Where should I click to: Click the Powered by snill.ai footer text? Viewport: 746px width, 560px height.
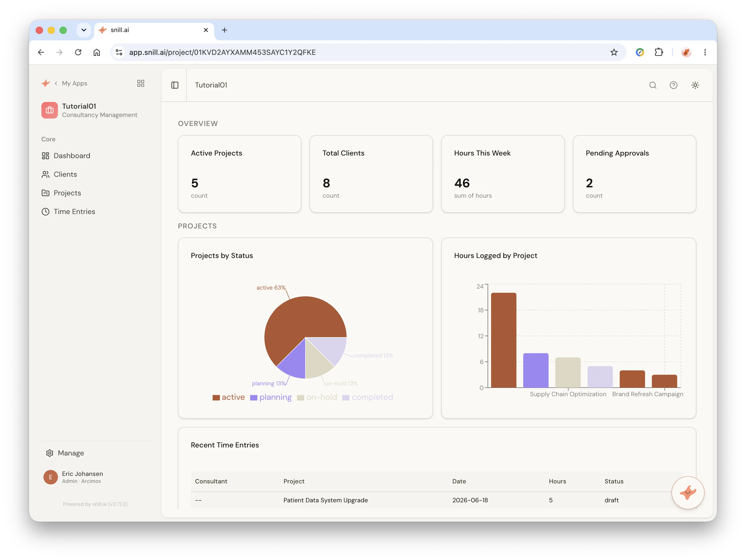coord(95,504)
